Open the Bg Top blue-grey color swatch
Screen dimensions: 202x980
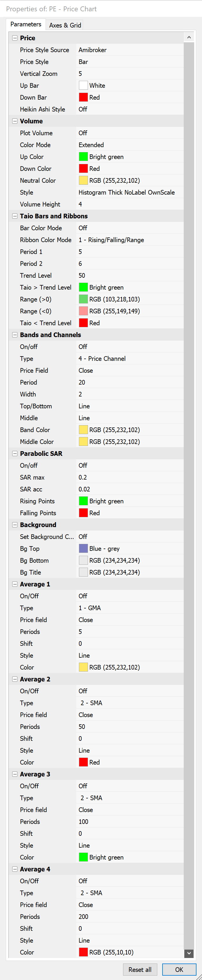pos(83,548)
